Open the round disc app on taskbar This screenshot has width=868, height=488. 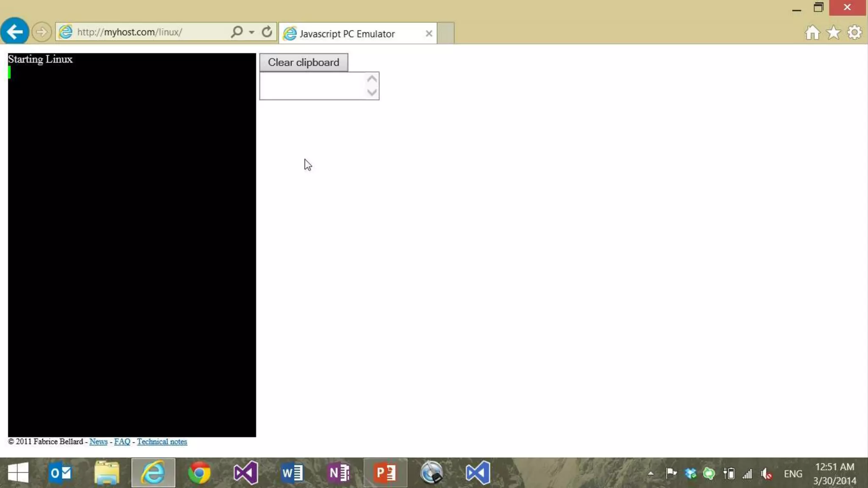coord(431,472)
